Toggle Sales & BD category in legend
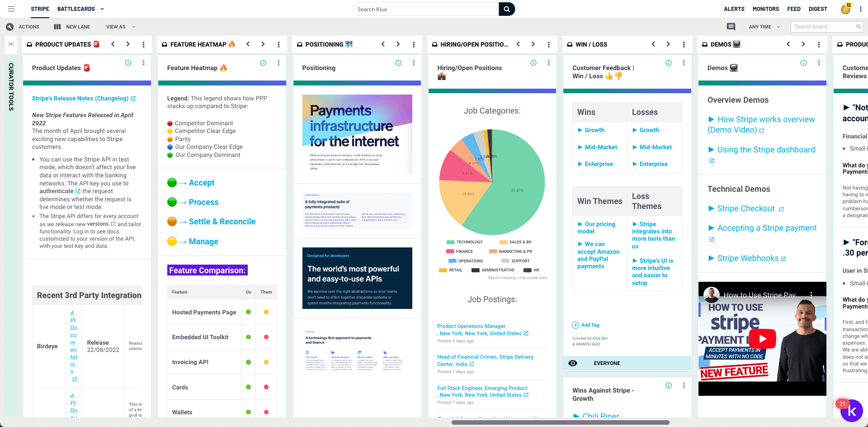Viewport: 868px width, 427px height. coord(515,242)
